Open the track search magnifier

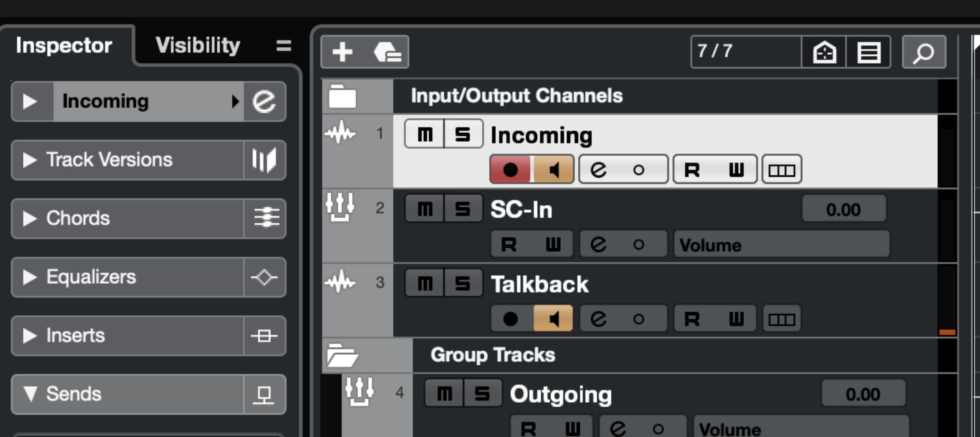pyautogui.click(x=924, y=52)
